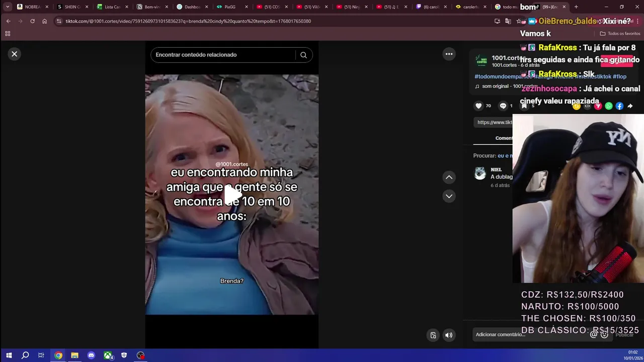644x362 pixels.
Task: Switch to the 'Bem-vin' Notion browser tab
Action: pos(153,7)
